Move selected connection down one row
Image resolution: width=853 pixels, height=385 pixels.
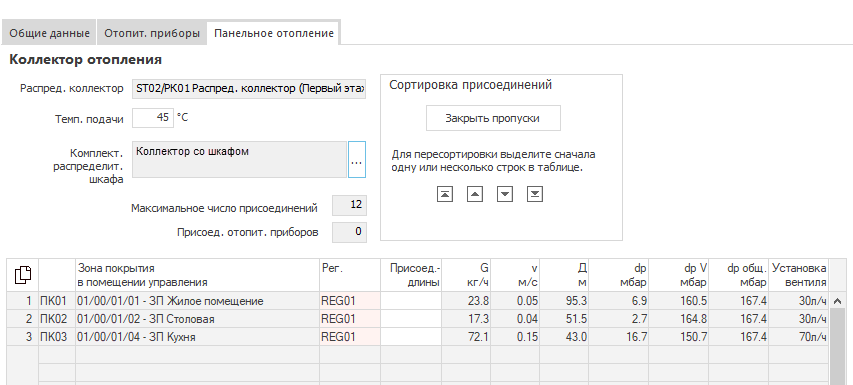pos(505,194)
